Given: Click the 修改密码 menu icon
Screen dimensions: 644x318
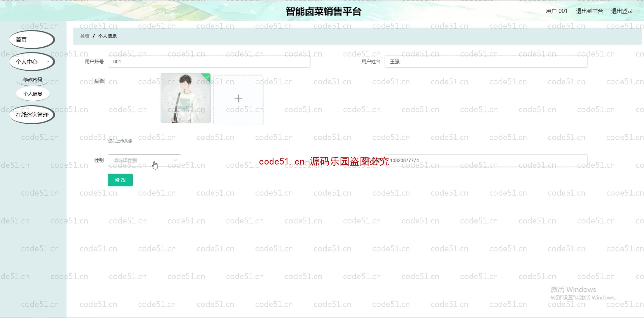Looking at the screenshot, I should (32, 79).
